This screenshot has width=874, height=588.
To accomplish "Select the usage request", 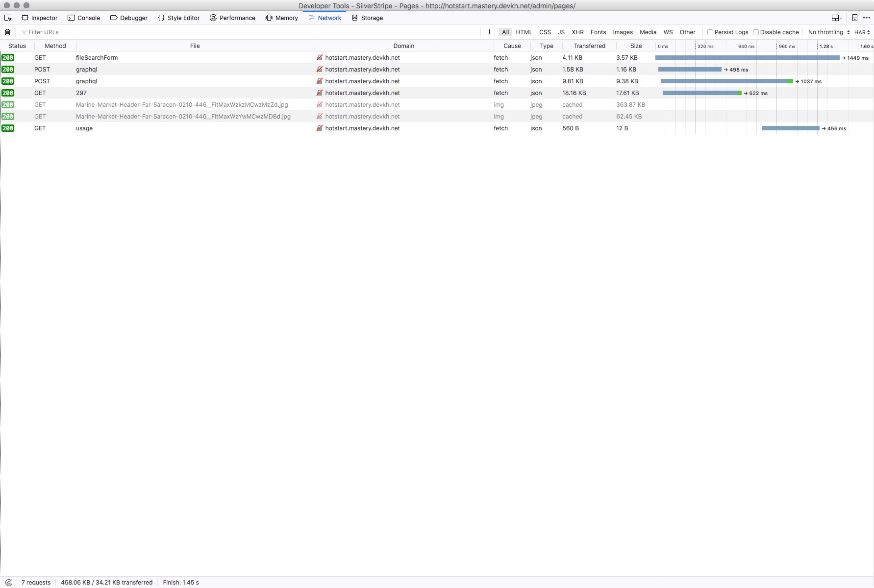I will 437,128.
